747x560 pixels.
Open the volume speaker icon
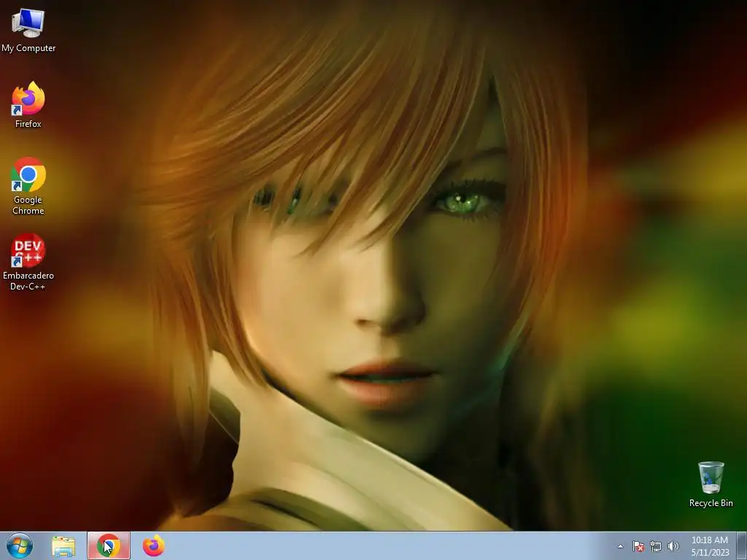click(x=673, y=546)
